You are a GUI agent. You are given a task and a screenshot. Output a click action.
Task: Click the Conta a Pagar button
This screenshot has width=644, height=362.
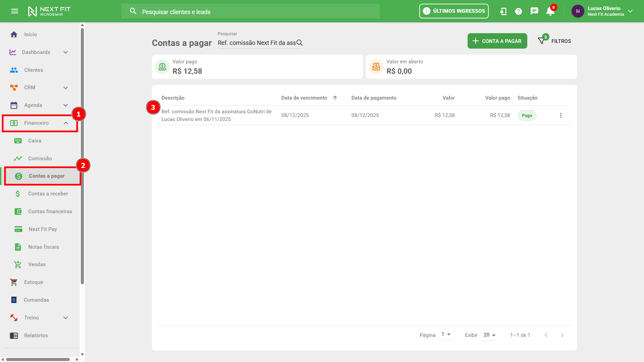pyautogui.click(x=497, y=41)
